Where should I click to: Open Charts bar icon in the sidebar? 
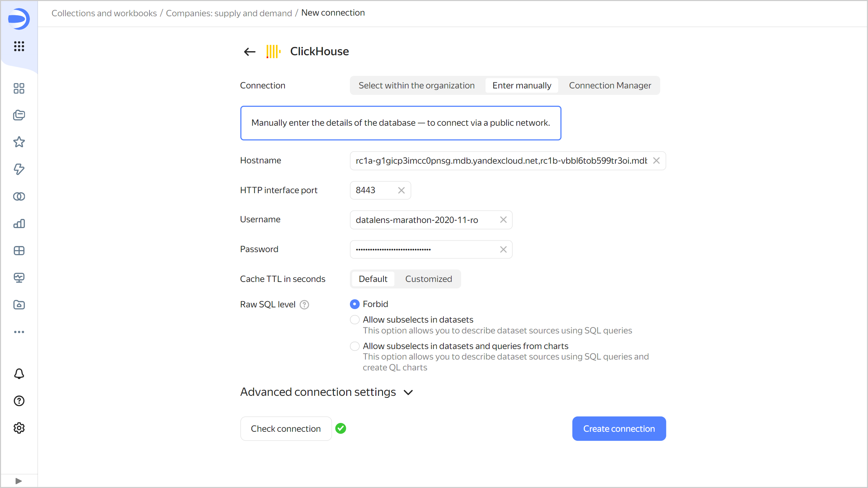[19, 223]
